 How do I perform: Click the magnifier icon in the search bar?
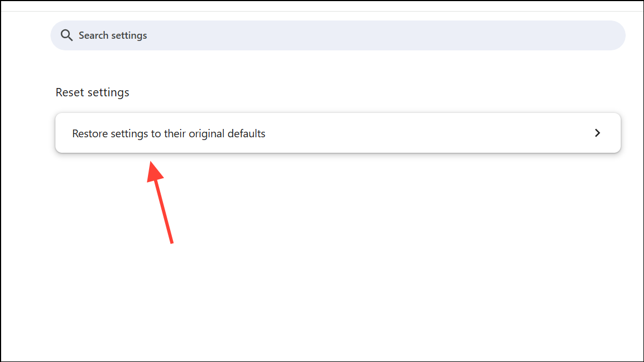click(x=67, y=35)
